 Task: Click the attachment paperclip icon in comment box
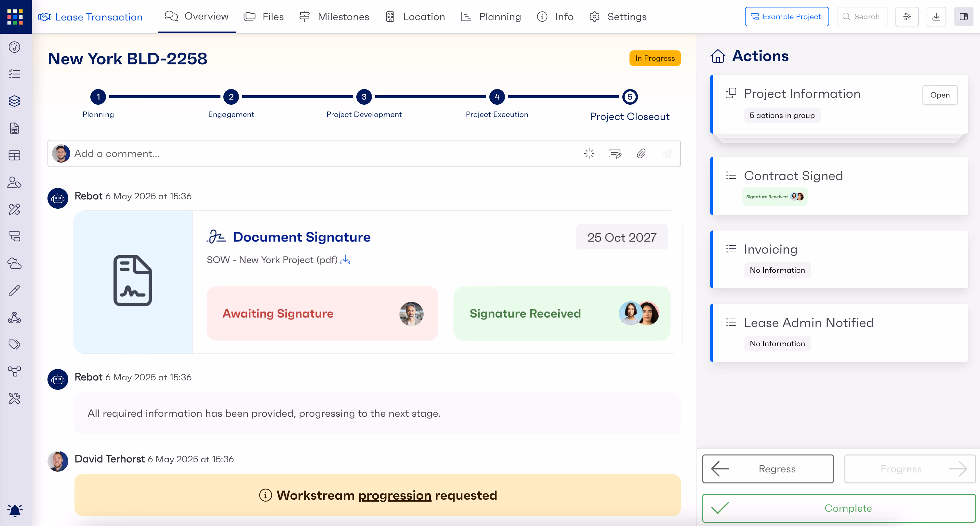click(x=641, y=154)
